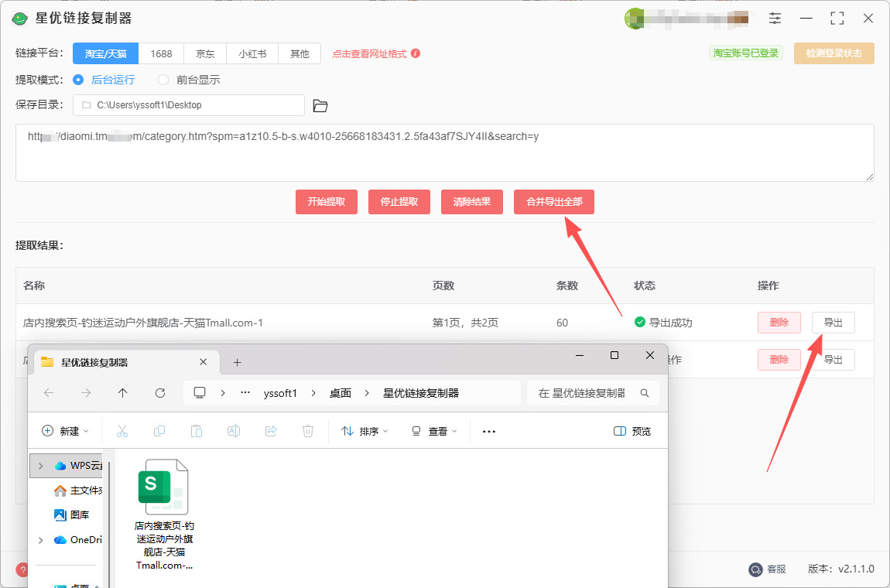Select the 后台运行 extraction mode
The height and width of the screenshot is (588, 890).
point(104,80)
